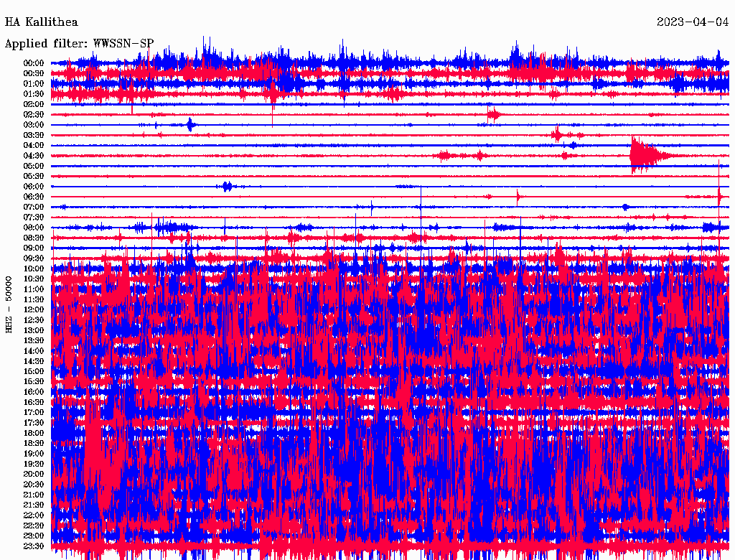The height and width of the screenshot is (560, 735).
Task: Click the vertical 'HHZ - 50000' axis label
Action: (x=9, y=305)
